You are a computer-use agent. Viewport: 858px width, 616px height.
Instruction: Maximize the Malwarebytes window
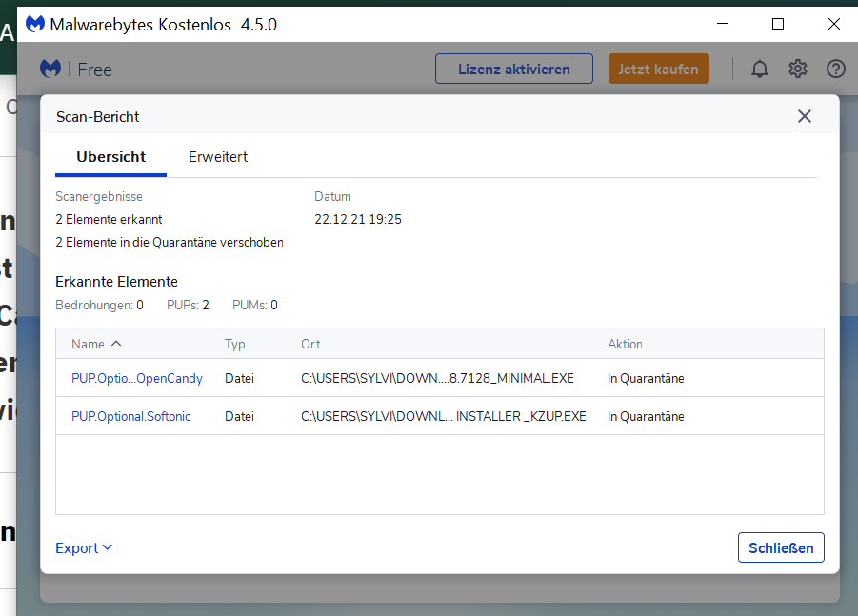point(778,24)
